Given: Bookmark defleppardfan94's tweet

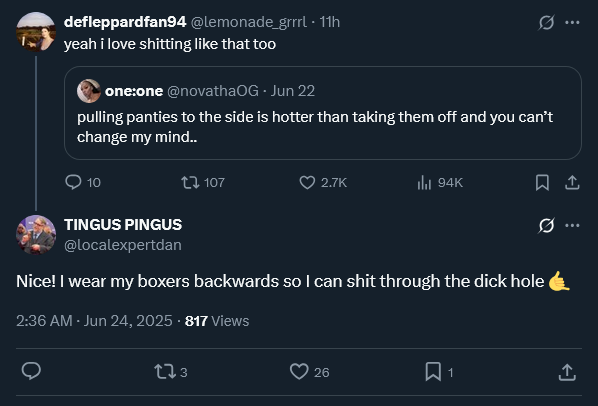Looking at the screenshot, I should (542, 182).
